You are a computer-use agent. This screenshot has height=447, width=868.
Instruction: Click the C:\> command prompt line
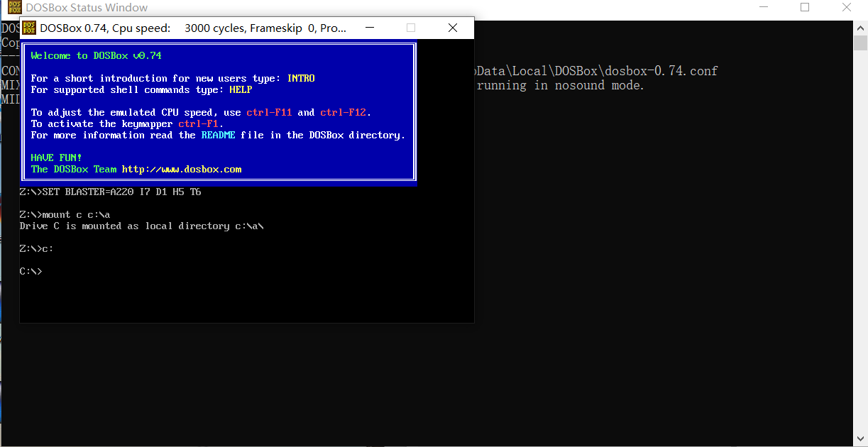30,270
